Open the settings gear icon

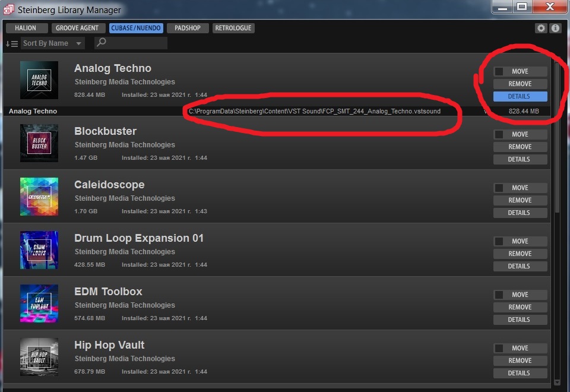[541, 28]
